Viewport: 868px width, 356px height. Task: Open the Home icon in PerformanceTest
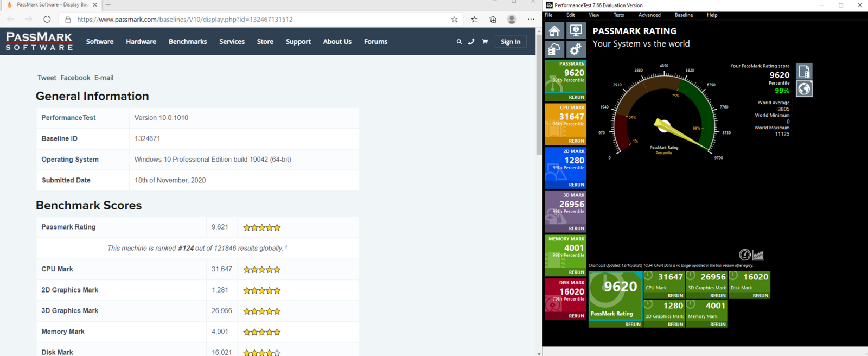pos(554,30)
